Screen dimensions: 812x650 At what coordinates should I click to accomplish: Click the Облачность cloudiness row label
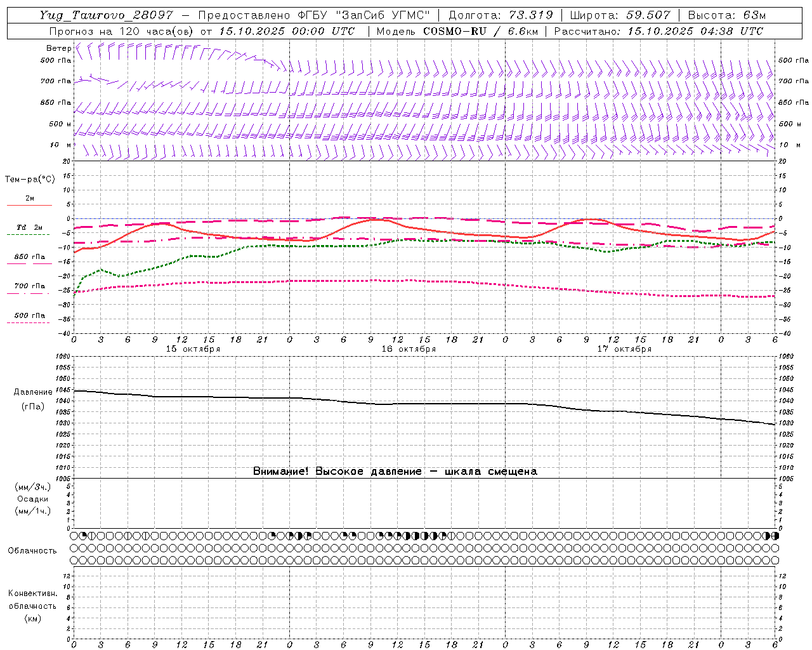[x=32, y=550]
